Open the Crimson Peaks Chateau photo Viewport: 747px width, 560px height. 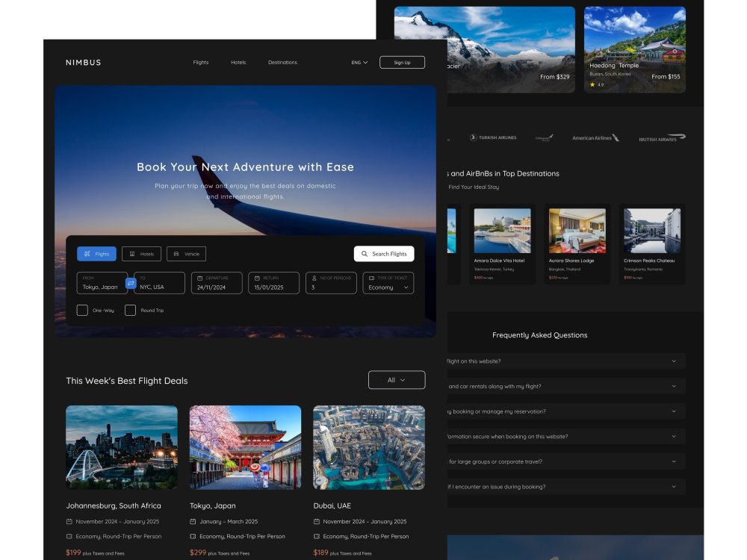[652, 231]
